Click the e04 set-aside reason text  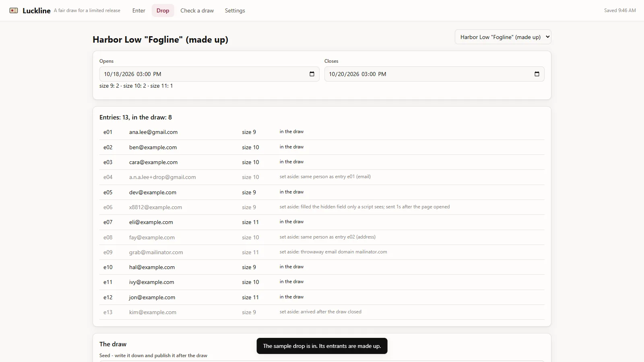[x=325, y=177]
